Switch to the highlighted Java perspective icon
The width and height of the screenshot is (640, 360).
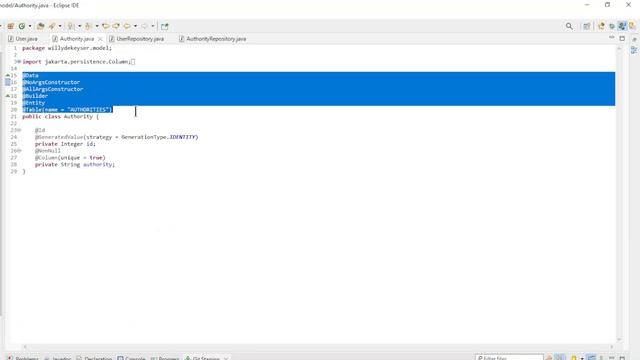(622, 26)
